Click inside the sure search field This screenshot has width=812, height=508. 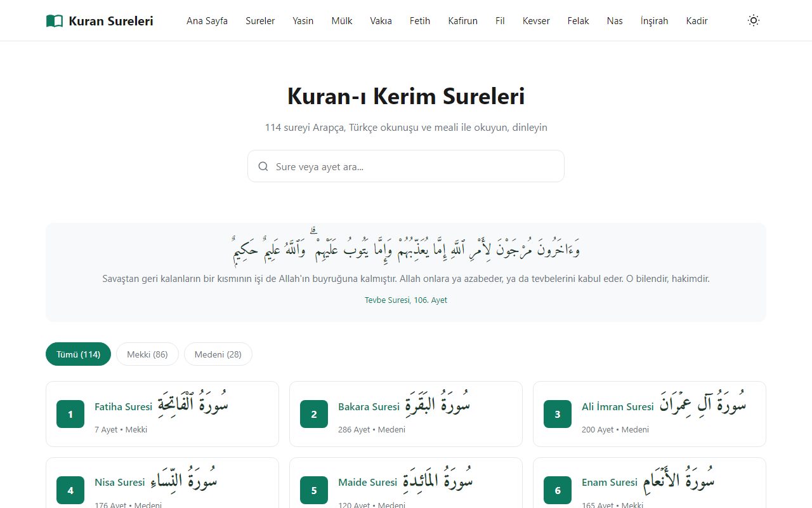click(406, 166)
